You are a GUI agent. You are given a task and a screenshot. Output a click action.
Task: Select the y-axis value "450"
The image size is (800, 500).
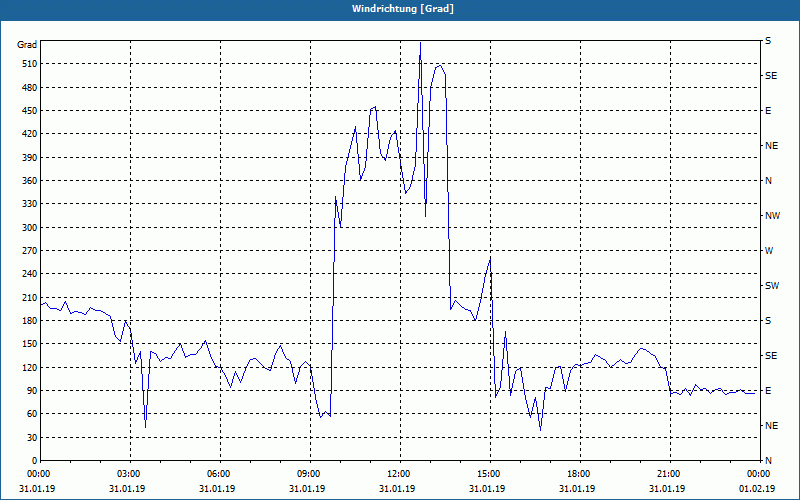pyautogui.click(x=30, y=111)
